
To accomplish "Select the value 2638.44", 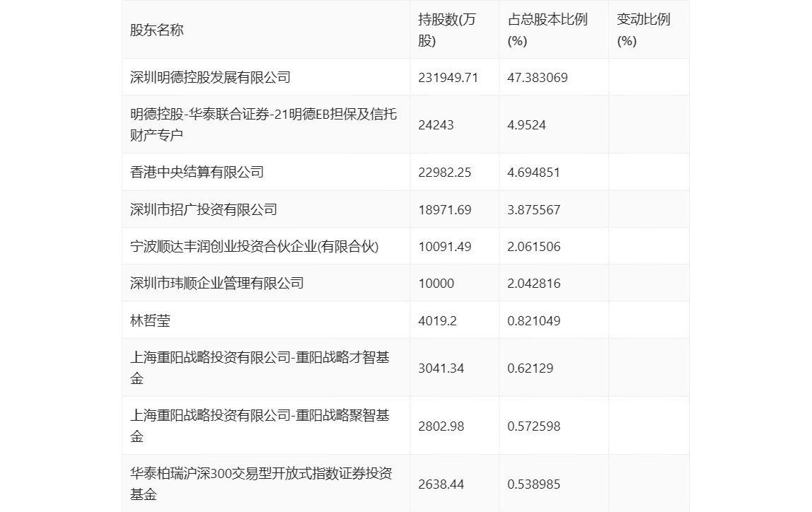I will 441,484.
